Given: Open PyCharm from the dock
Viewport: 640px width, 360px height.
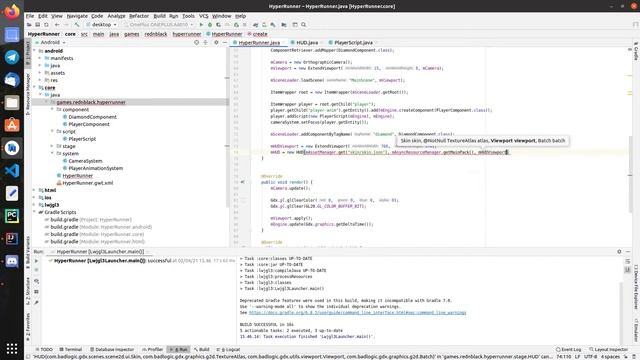Looking at the screenshot, I should coord(12,216).
